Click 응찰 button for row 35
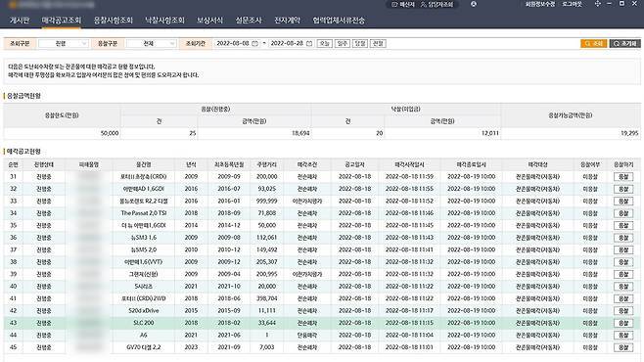 coord(623,226)
